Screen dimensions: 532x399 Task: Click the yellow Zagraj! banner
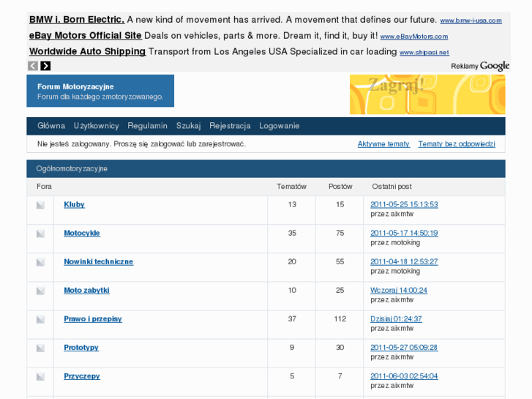(x=427, y=94)
